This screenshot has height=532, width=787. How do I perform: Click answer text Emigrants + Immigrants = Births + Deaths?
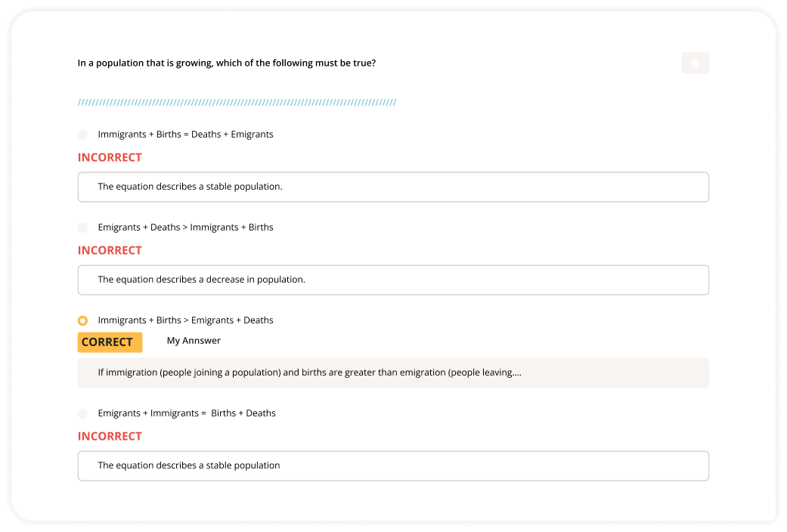pyautogui.click(x=187, y=413)
